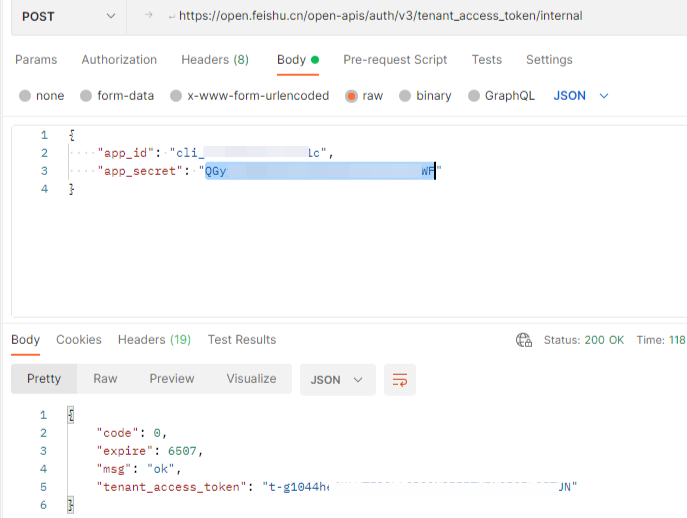The width and height of the screenshot is (687, 518).
Task: Toggle the response line wrap icon
Action: click(400, 380)
